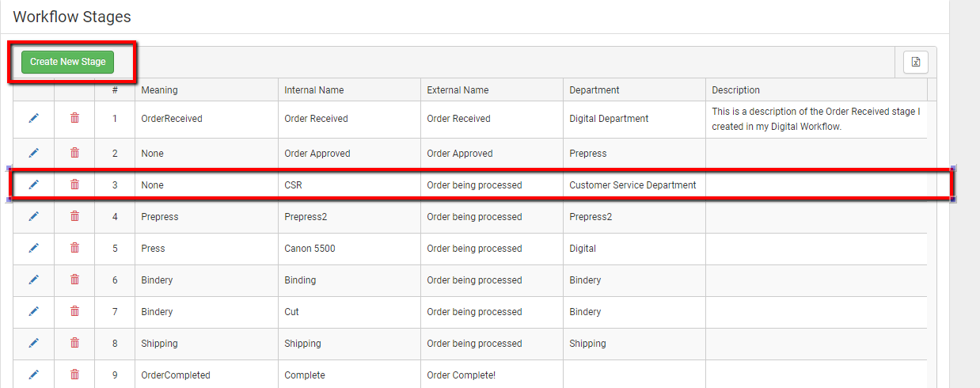Delete the Complete stage row
This screenshot has width=980, height=388.
(74, 375)
